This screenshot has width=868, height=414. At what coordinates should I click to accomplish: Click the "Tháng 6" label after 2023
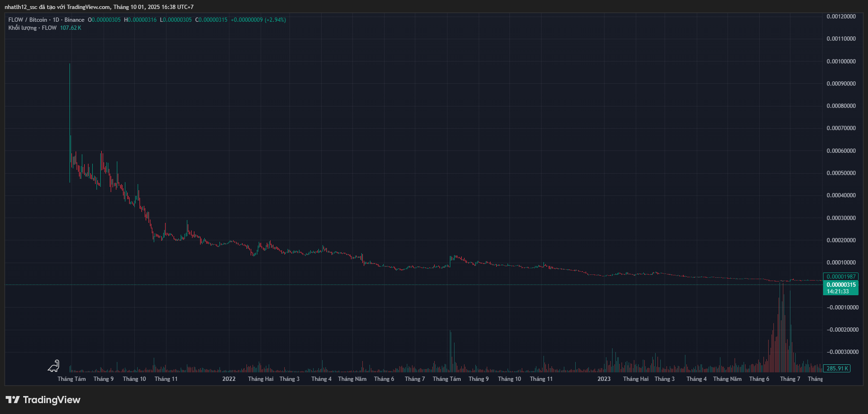click(759, 379)
